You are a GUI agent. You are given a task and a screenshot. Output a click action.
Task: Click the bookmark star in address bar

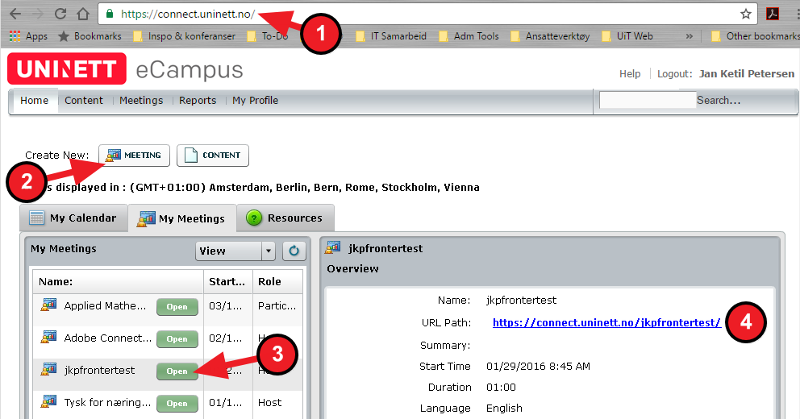[x=746, y=14]
